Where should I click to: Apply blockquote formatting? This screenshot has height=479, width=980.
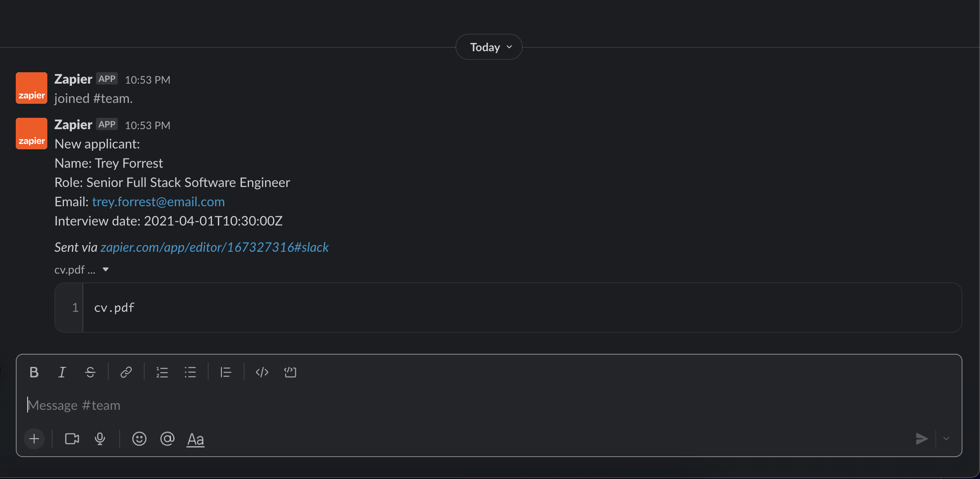click(x=226, y=372)
